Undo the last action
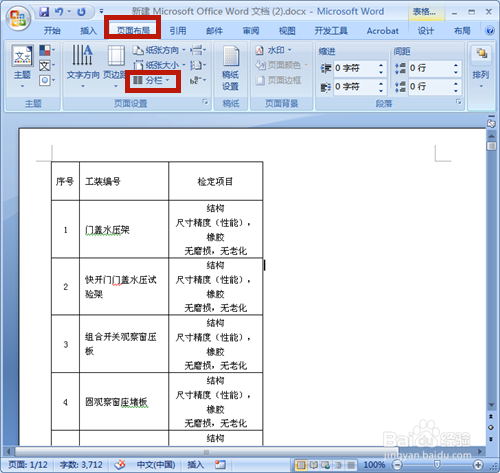 tap(59, 12)
